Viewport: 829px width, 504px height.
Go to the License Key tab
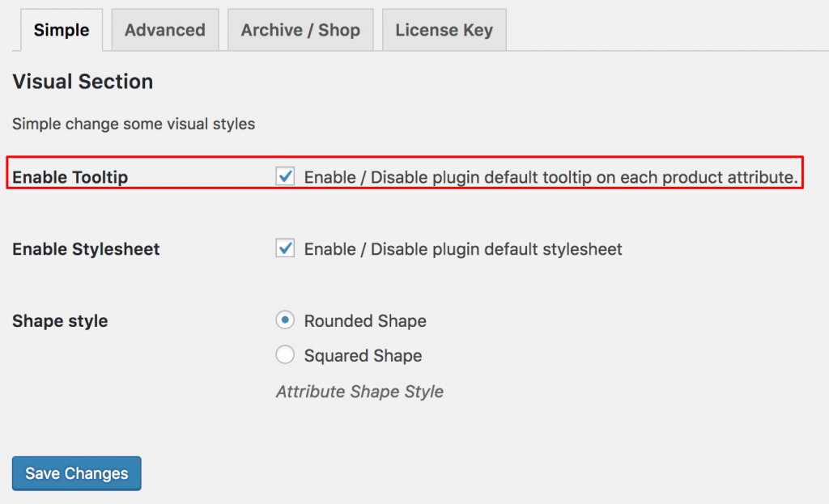pyautogui.click(x=444, y=30)
